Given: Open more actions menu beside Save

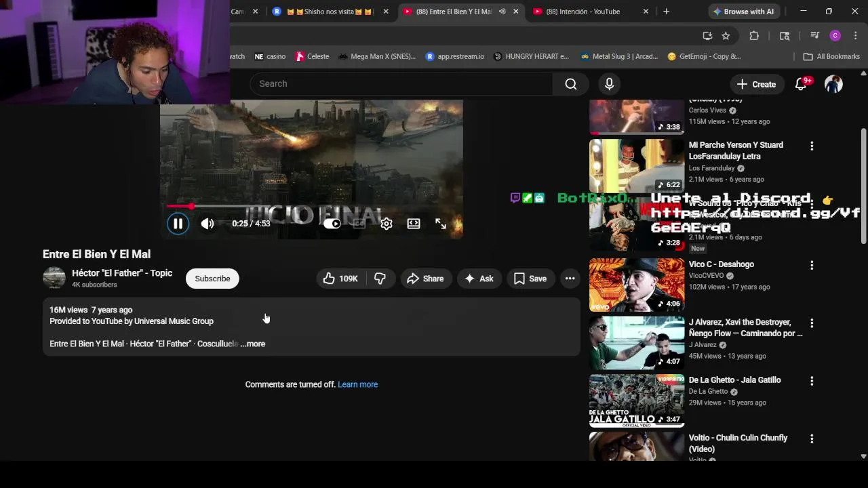Looking at the screenshot, I should (x=570, y=279).
